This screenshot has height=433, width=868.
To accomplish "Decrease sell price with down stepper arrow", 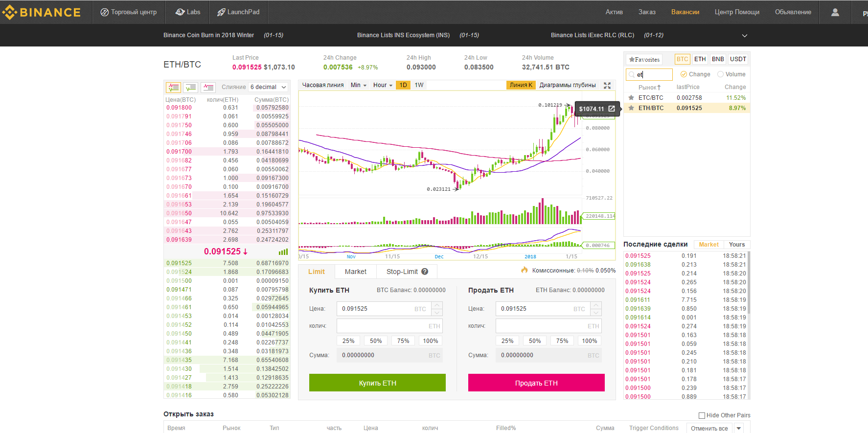I will (596, 312).
